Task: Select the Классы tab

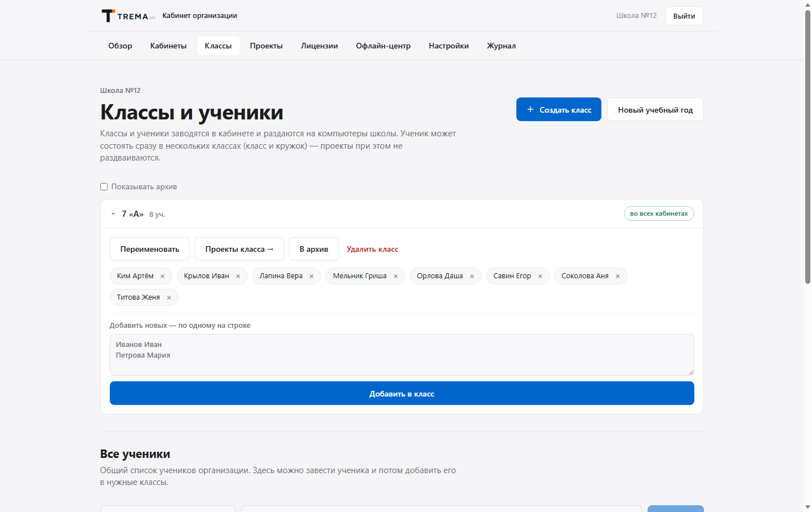Action: coord(218,46)
